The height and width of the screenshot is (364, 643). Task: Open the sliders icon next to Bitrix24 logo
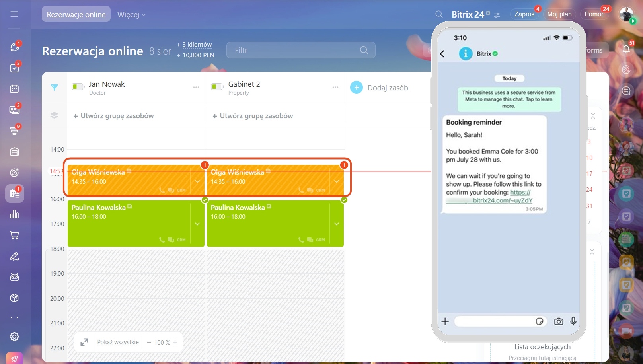tap(497, 15)
